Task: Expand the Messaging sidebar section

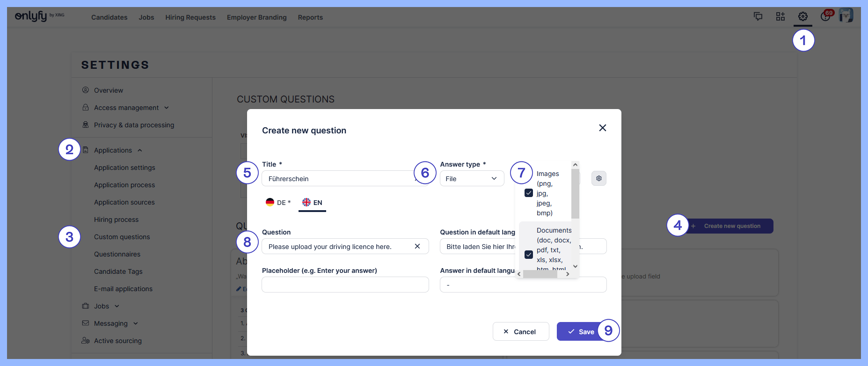Action: pyautogui.click(x=135, y=323)
